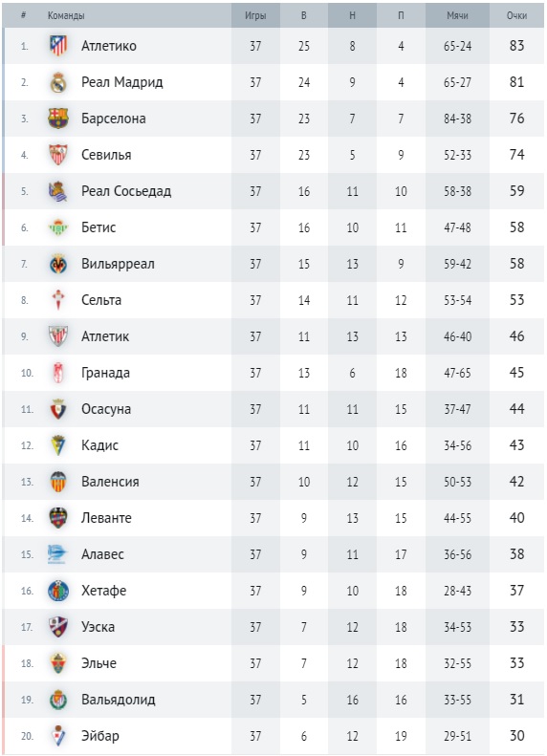Open the Гранада team link
This screenshot has height=756, width=547.
click(x=105, y=373)
